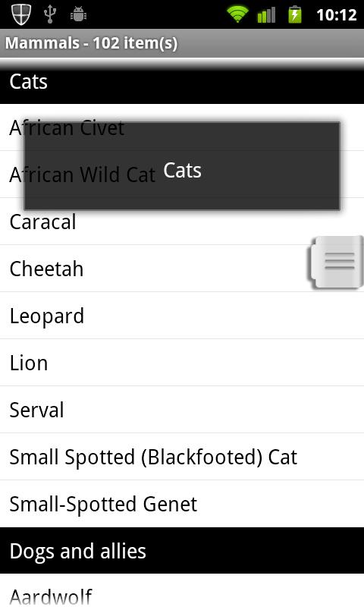Tap the 10:12 clock display
The width and height of the screenshot is (364, 607).
(x=336, y=15)
